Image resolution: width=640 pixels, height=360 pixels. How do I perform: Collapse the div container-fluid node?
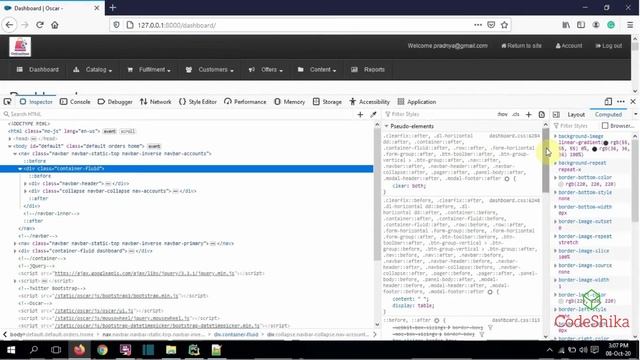(20, 169)
